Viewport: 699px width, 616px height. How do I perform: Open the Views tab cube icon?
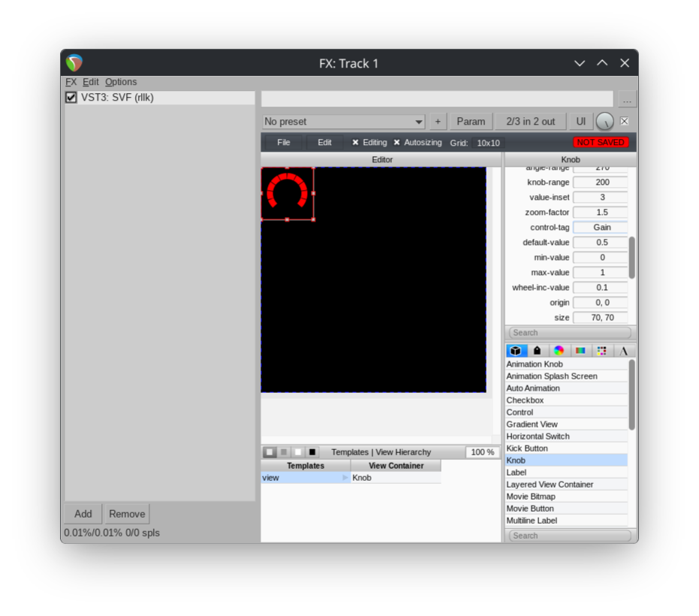[515, 351]
